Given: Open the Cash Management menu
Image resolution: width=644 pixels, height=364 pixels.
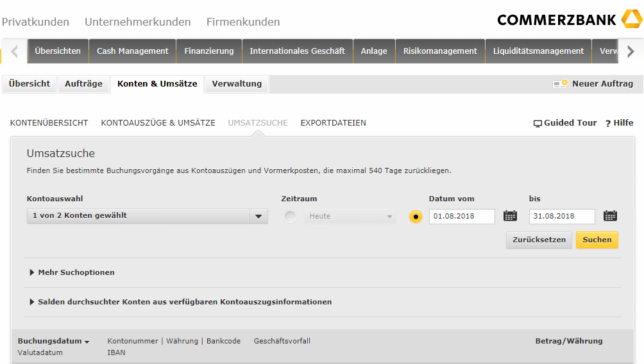Looking at the screenshot, I should coord(132,51).
